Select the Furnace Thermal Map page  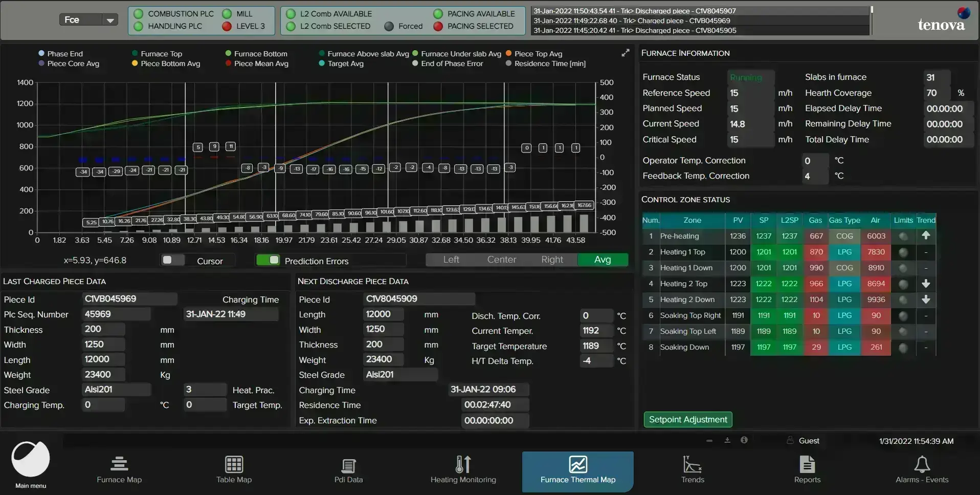(578, 471)
